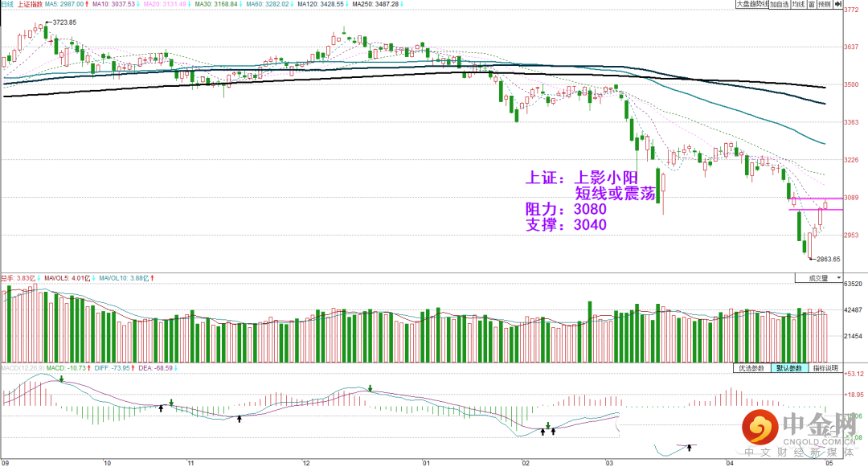Open the 成交量 indicator dropdown
The image size is (868, 467).
tap(819, 278)
